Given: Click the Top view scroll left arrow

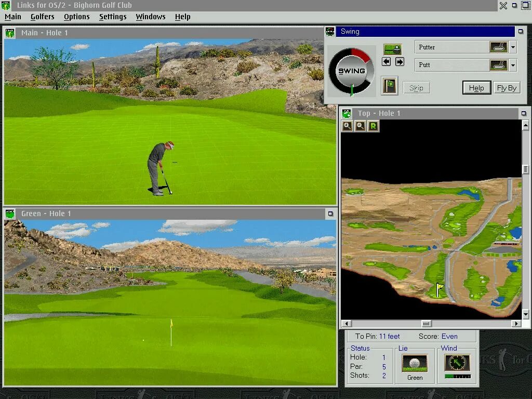Looking at the screenshot, I should pyautogui.click(x=347, y=323).
